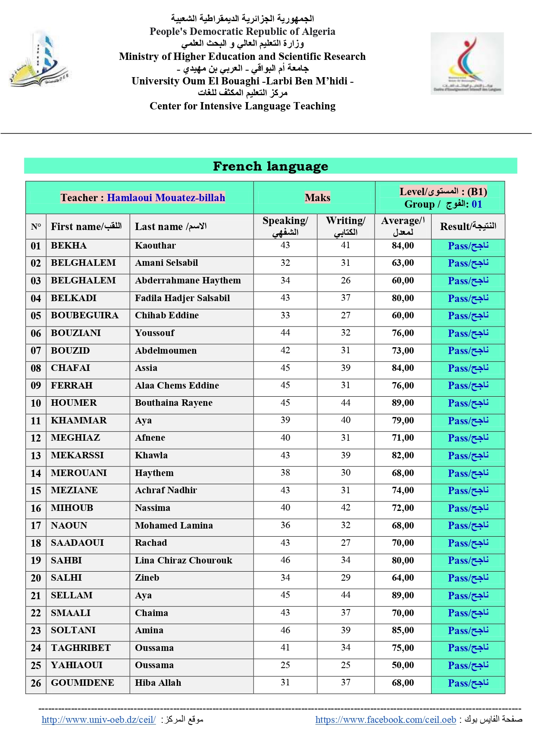Select the surname MIHOUB
This screenshot has width=535, height=756.
tap(72, 508)
